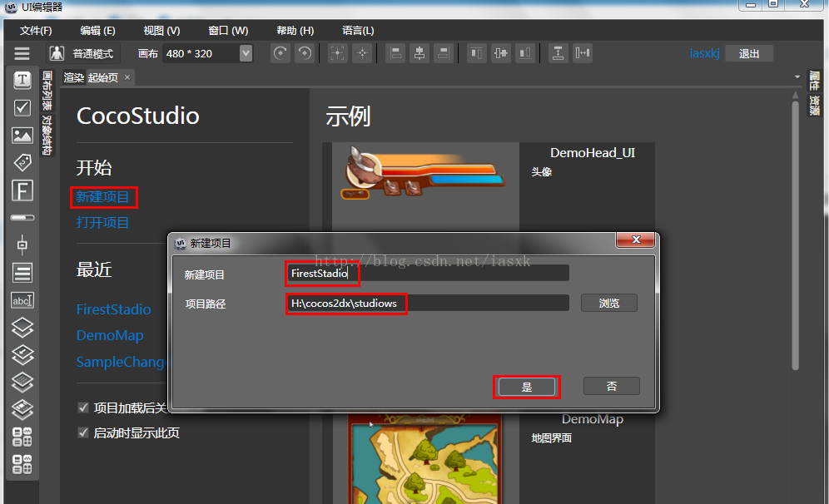Select the T text button widget tool
This screenshot has height=504, width=829.
coord(22,80)
